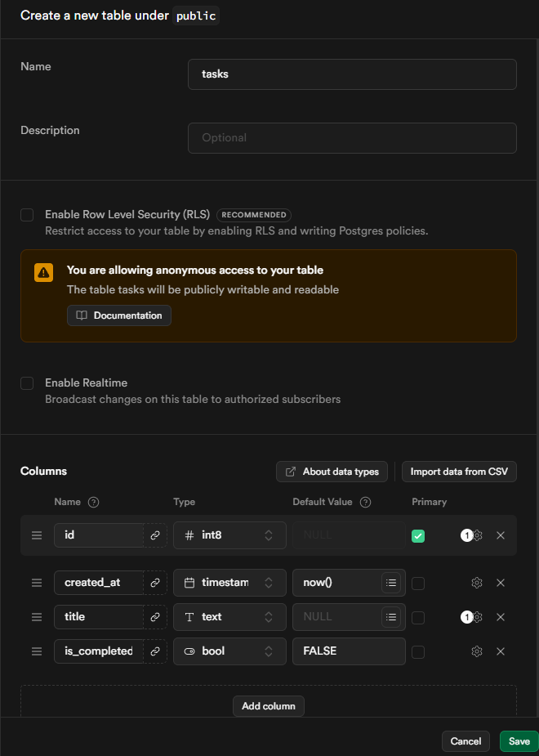This screenshot has height=756, width=539.
Task: Click the Add column button
Action: coord(268,706)
